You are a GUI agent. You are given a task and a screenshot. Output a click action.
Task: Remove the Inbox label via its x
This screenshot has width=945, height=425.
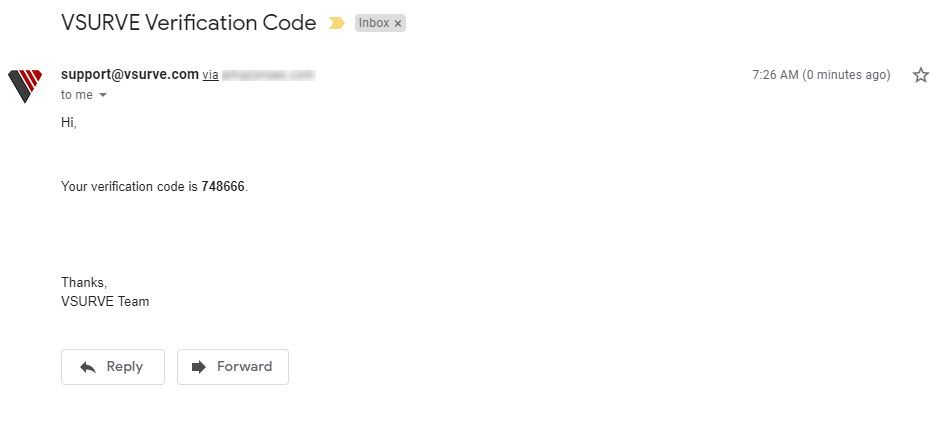coord(398,24)
